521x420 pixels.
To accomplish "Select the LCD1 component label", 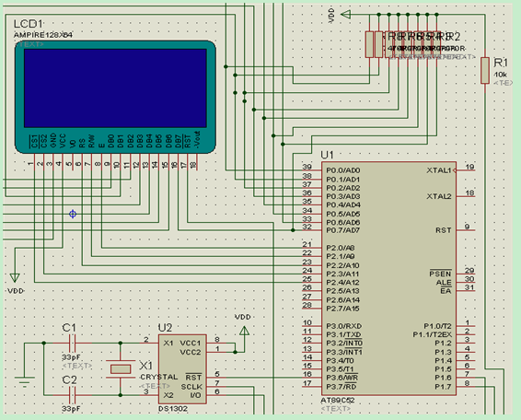I will (x=29, y=24).
